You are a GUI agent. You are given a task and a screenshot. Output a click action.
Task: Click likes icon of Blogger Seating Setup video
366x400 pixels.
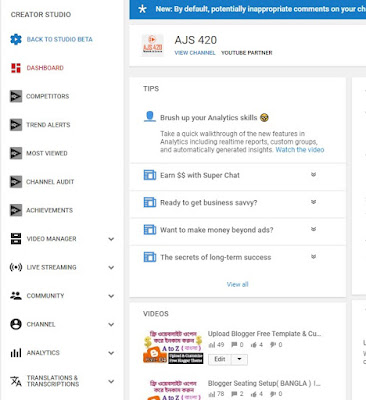tap(254, 394)
